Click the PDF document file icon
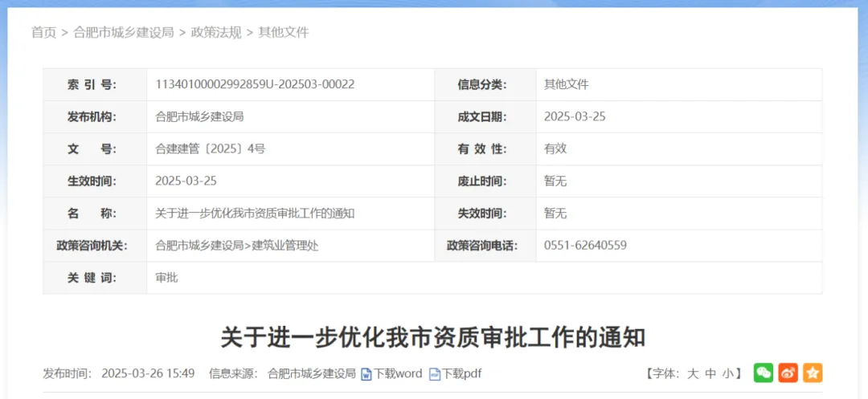Screen dimensions: 868x399 click(435, 373)
